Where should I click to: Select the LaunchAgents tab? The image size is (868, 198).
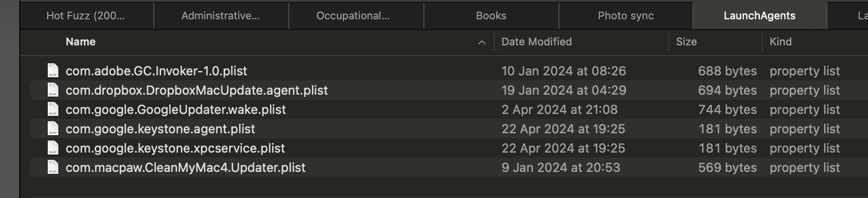[x=759, y=16]
